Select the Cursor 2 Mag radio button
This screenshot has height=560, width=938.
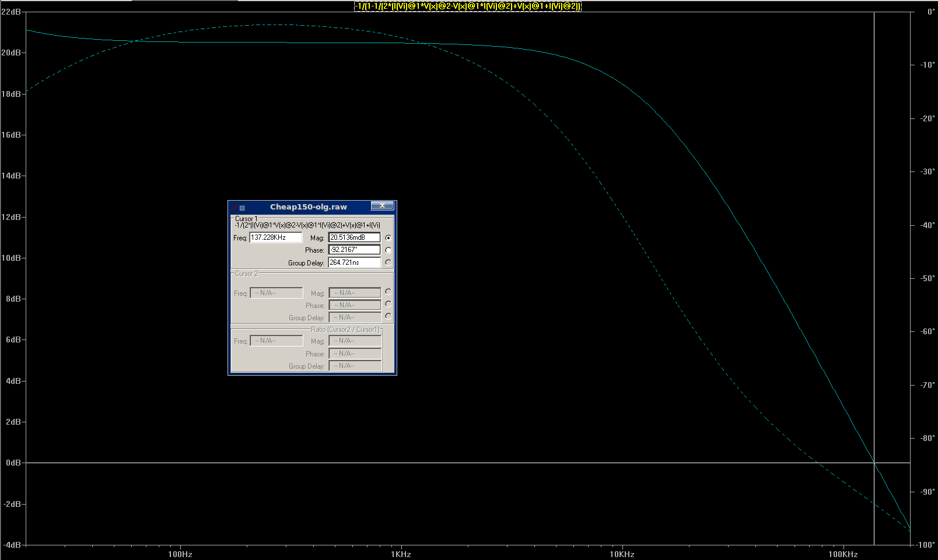pos(388,292)
